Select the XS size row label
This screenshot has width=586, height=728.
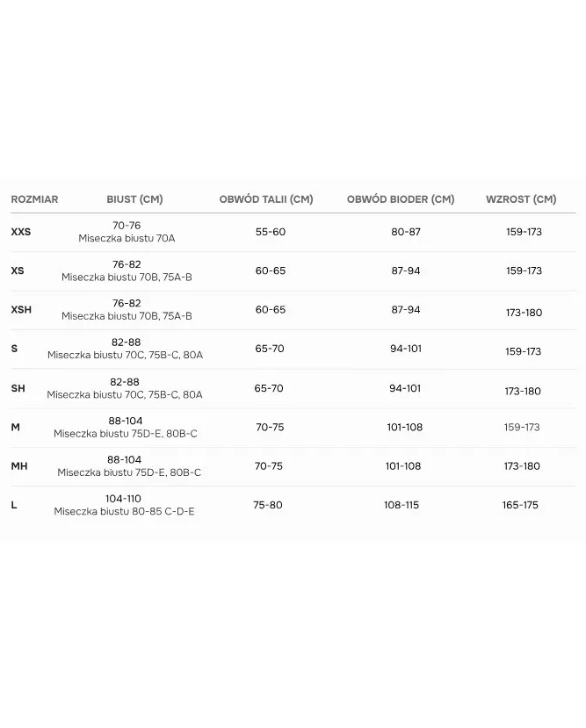click(x=18, y=271)
